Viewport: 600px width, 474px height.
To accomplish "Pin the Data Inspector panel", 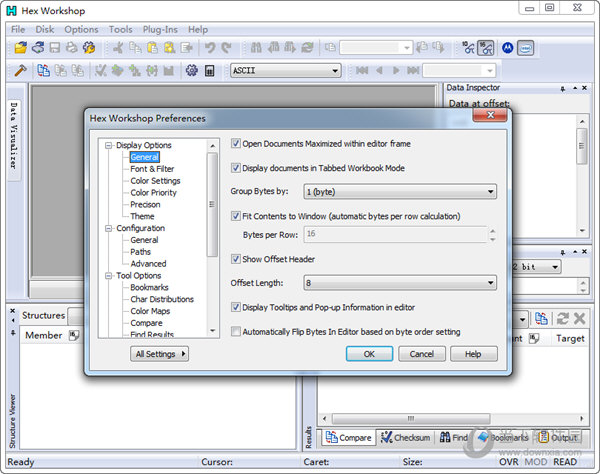I will [x=562, y=88].
